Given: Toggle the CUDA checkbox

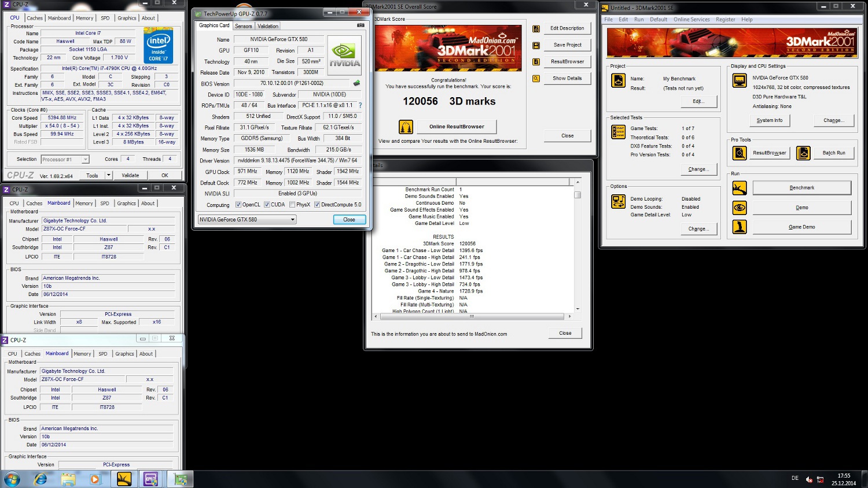Looking at the screenshot, I should point(267,205).
